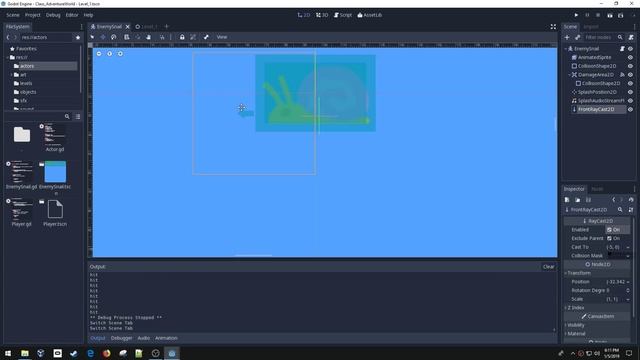
Task: Select the Select Mode arrow tool
Action: click(92, 37)
